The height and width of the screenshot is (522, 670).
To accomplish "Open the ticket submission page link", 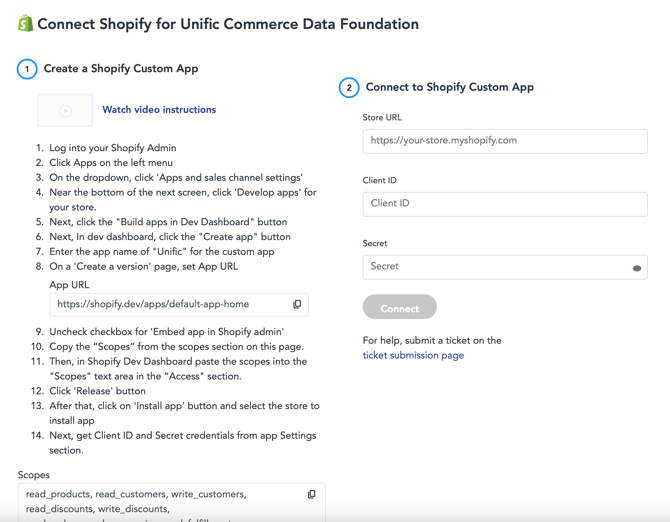I will click(413, 355).
